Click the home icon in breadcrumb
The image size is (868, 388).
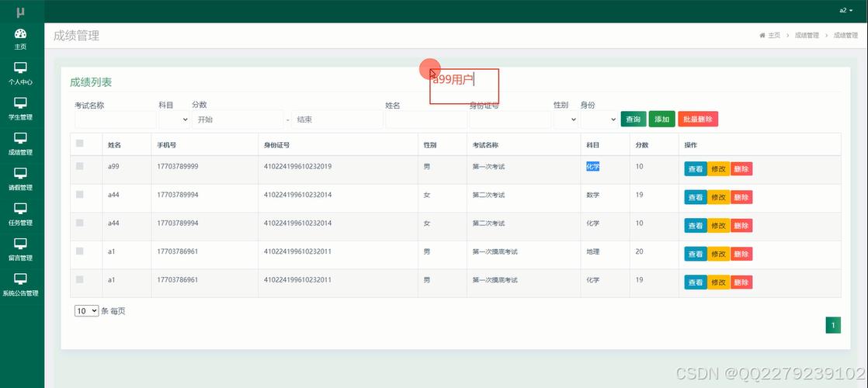762,35
